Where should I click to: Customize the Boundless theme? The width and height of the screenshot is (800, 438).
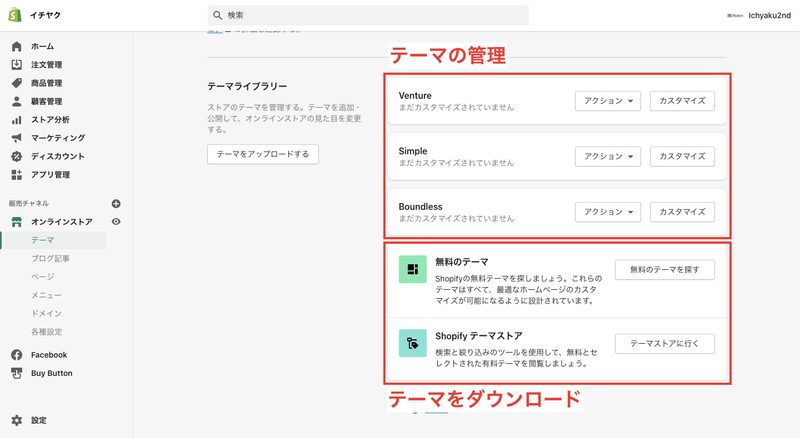click(x=682, y=212)
